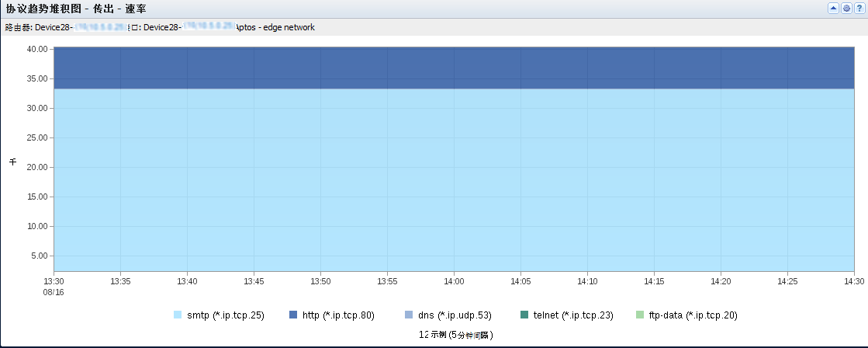Click the 13:50 time axis label
The image size is (868, 348).
pos(320,281)
